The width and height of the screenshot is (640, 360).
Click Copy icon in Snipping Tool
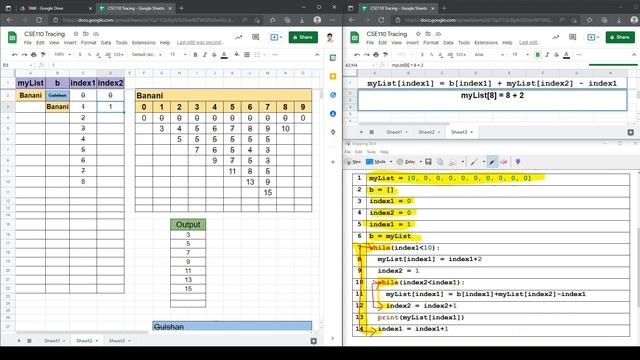(x=440, y=162)
